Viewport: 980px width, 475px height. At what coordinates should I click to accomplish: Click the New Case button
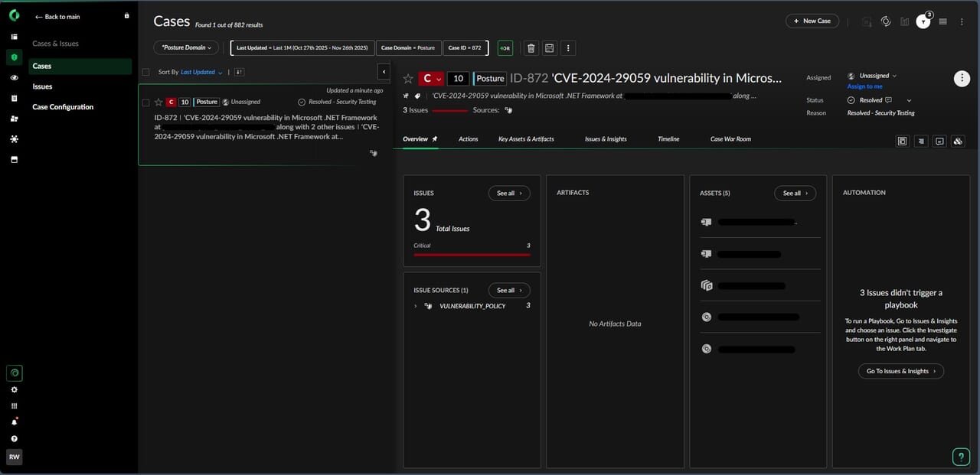[x=812, y=21]
